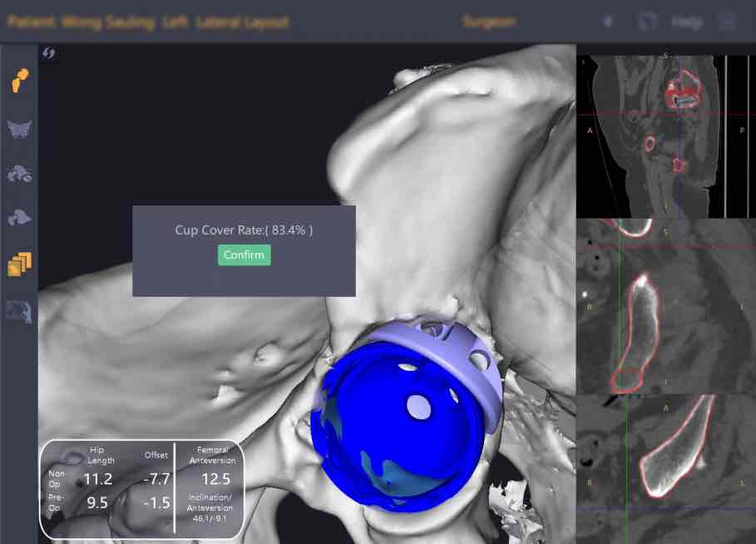Select the third sidebar bone fragments icon
The image size is (756, 544).
click(x=19, y=174)
